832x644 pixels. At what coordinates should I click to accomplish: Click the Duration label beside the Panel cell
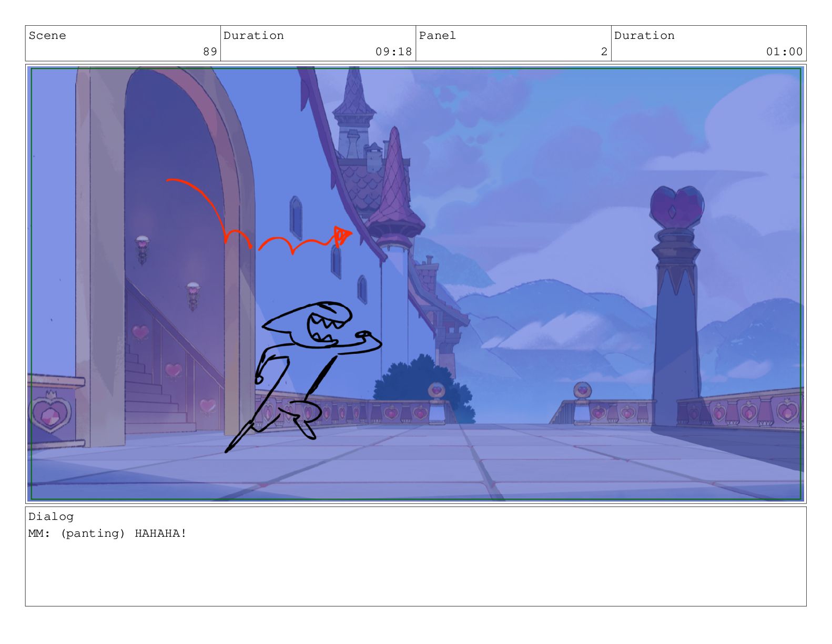pos(644,36)
